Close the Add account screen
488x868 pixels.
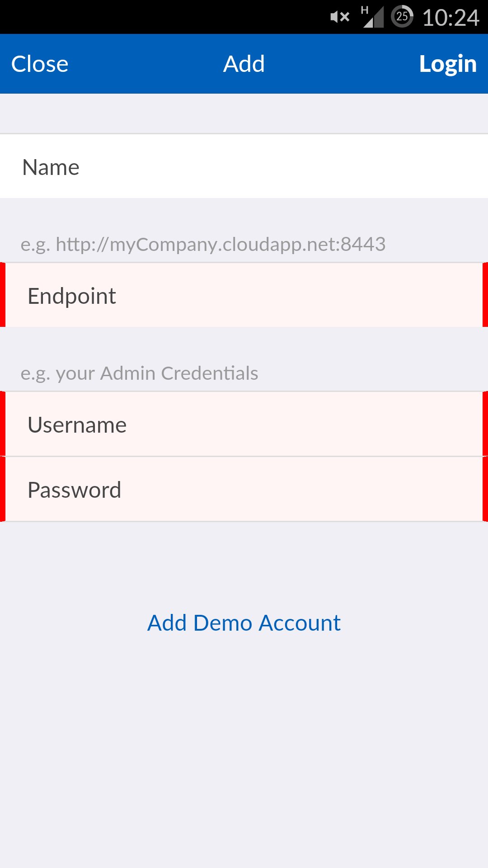(x=40, y=64)
